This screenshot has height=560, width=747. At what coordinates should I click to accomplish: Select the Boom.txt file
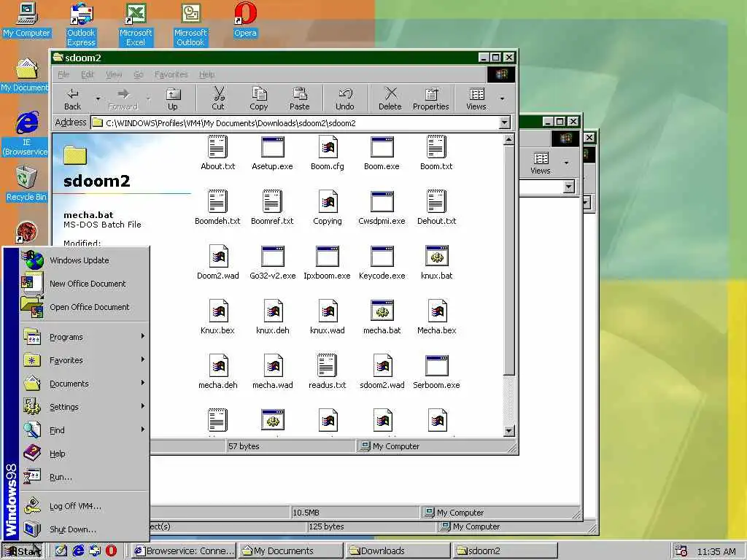coord(436,152)
